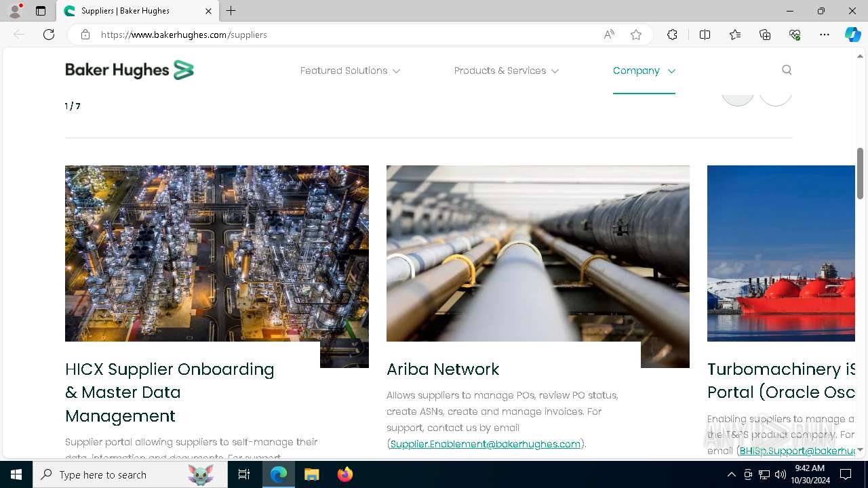
Task: Show hidden system tray icons
Action: click(732, 474)
